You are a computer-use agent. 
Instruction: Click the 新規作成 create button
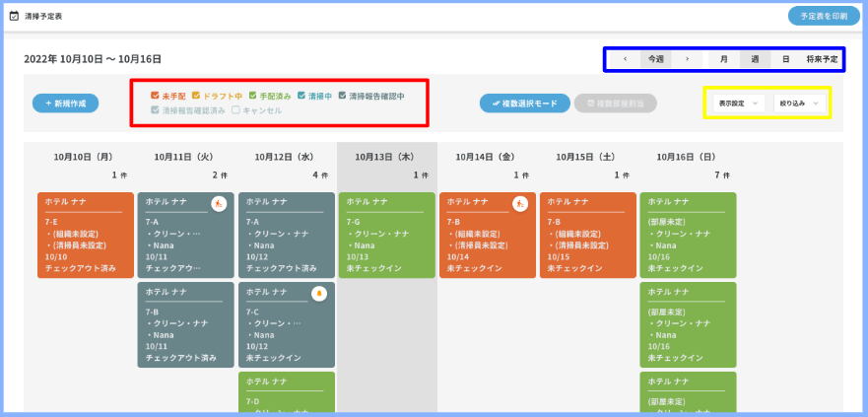point(65,104)
